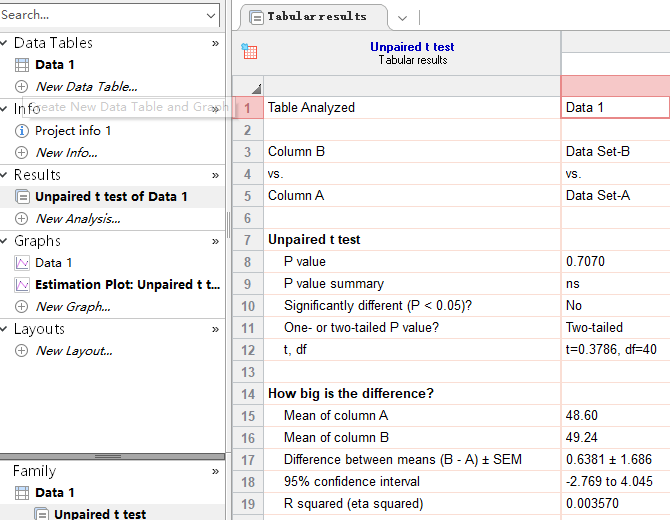This screenshot has width=670, height=520.
Task: Click the plus icon beside New Info
Action: [21, 153]
